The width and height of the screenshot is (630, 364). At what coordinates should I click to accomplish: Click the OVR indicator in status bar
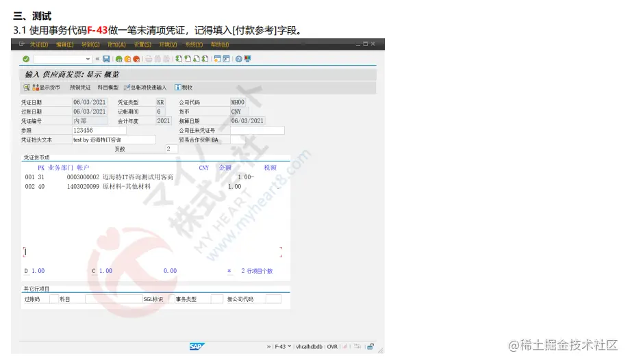pos(332,346)
